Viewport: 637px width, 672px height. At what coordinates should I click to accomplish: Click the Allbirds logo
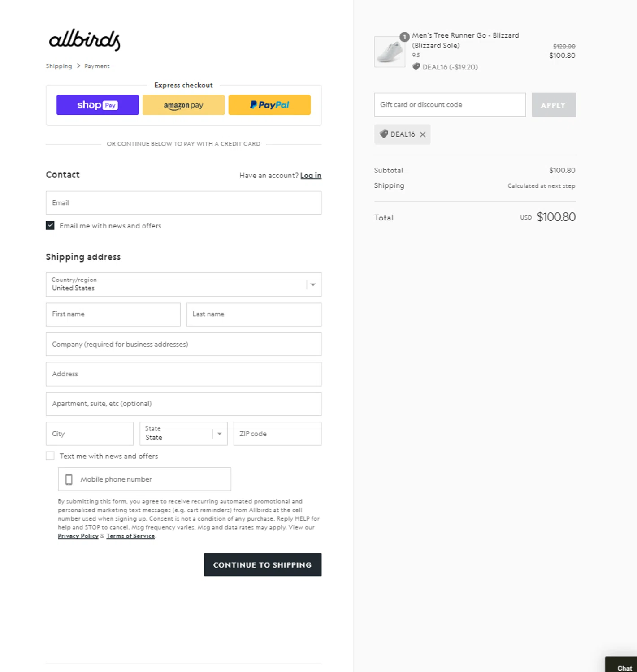click(x=85, y=40)
